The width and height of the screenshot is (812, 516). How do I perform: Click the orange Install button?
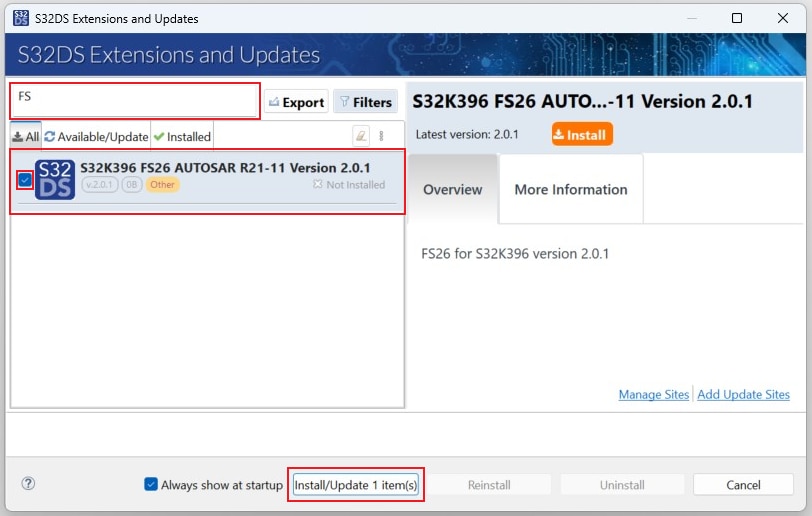coord(581,134)
